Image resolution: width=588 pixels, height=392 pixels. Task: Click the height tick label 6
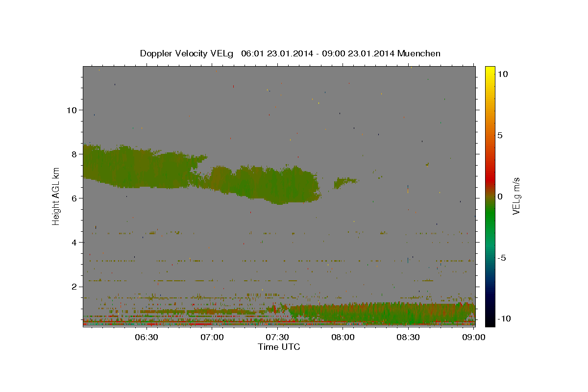[x=73, y=198]
